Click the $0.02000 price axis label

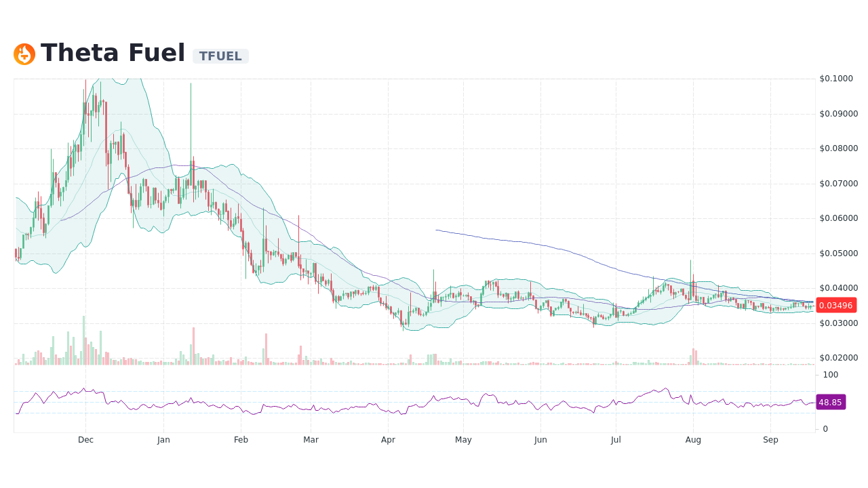[838, 358]
